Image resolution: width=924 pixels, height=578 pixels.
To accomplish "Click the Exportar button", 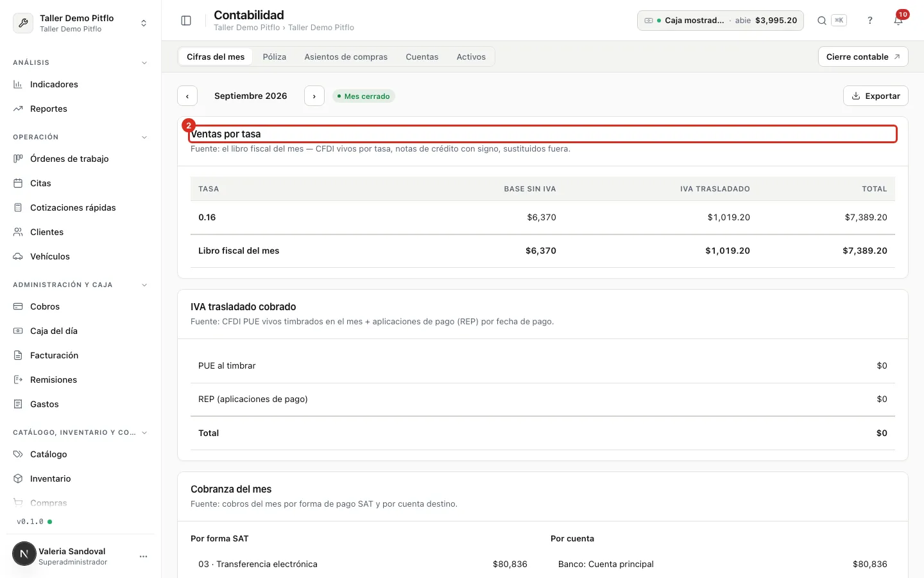I will (x=876, y=96).
